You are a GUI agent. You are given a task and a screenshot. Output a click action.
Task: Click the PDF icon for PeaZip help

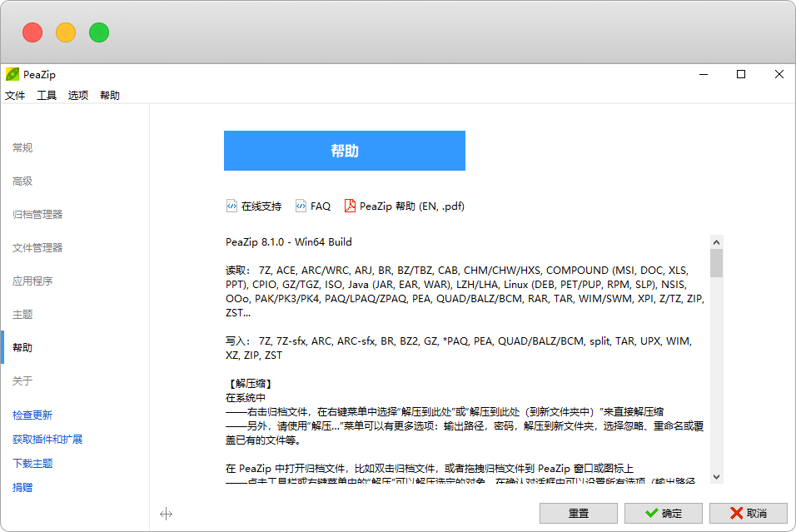pos(350,206)
